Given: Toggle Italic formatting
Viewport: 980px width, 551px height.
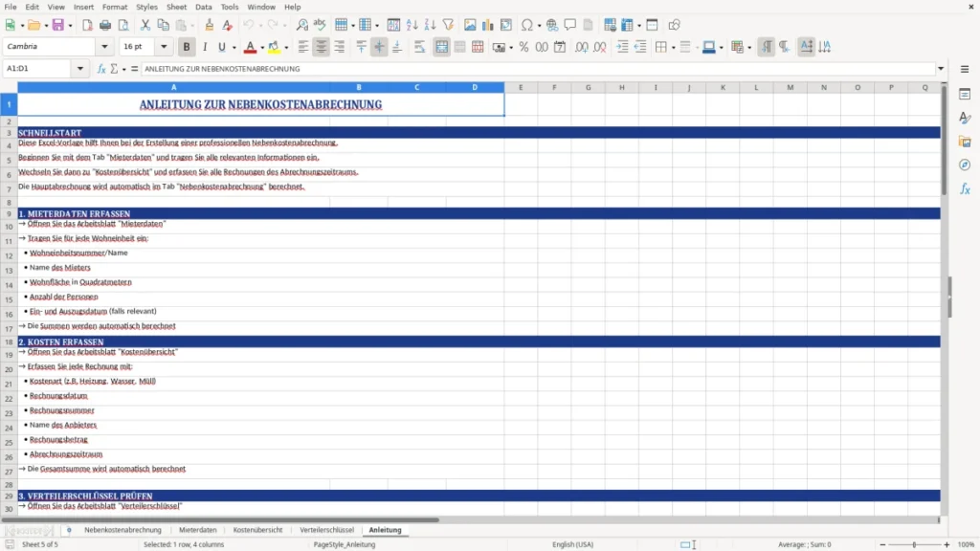Looking at the screenshot, I should tap(205, 47).
